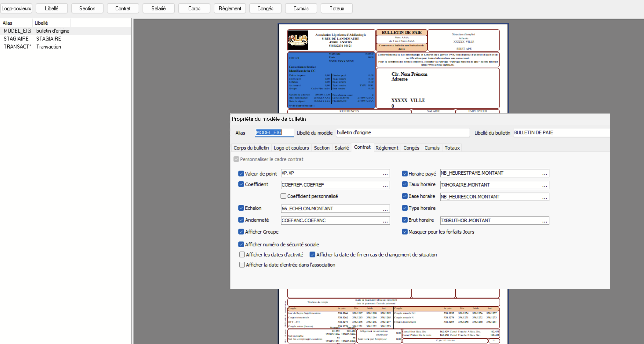Click the Congés top button
644x344 pixels.
[266, 8]
